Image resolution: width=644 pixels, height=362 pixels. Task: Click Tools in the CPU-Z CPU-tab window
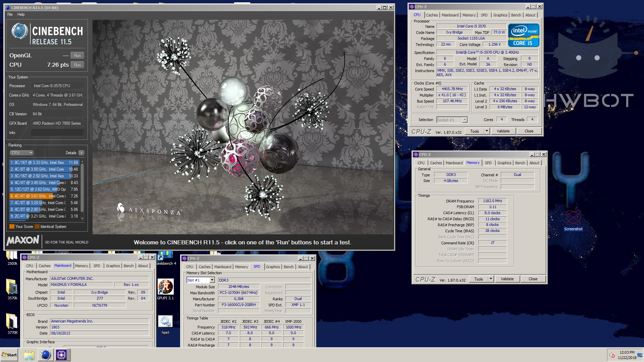(474, 131)
